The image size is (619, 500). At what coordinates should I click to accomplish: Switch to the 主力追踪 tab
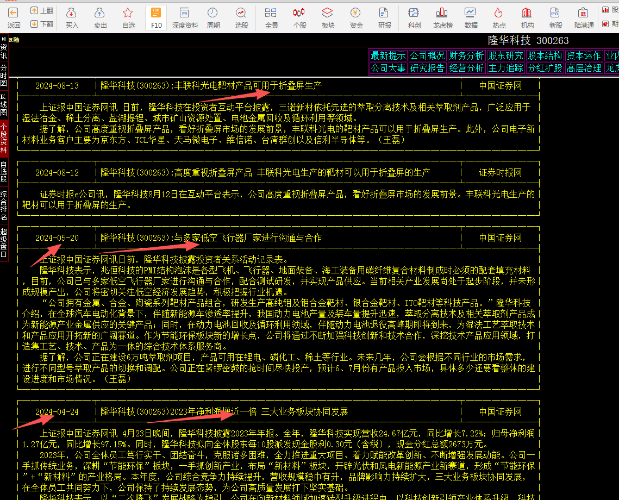(x=506, y=68)
